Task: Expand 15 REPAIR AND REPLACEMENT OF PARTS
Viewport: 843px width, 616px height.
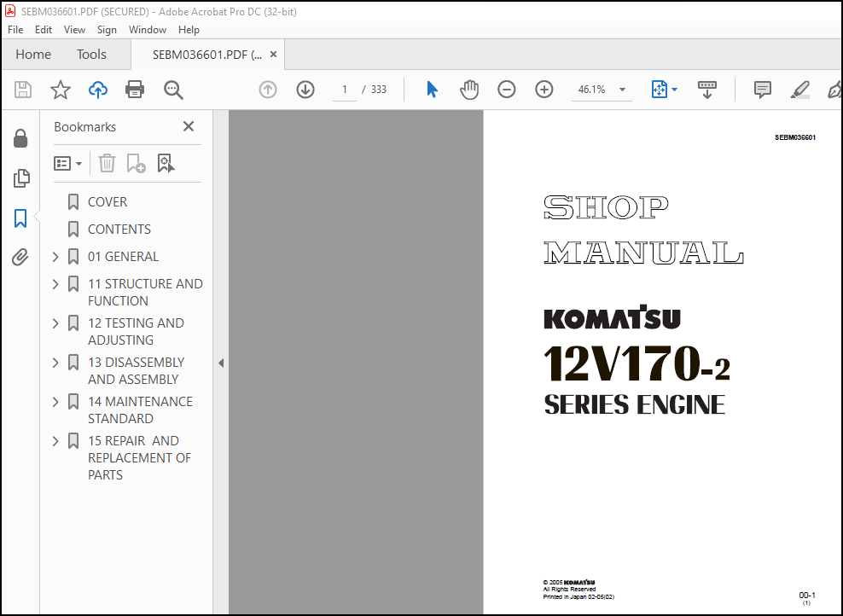Action: pos(55,441)
